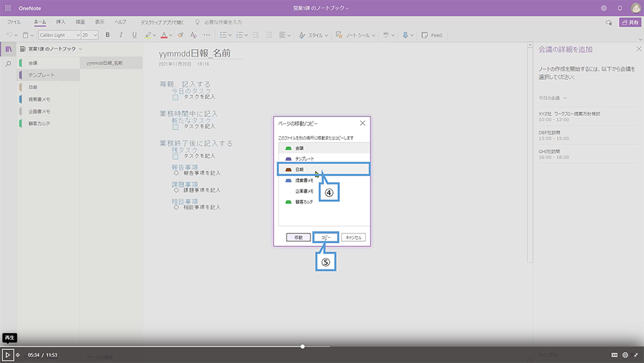Screen dimensions: 644x363
Task: Select 日報 in the dialog list
Action: (x=324, y=170)
